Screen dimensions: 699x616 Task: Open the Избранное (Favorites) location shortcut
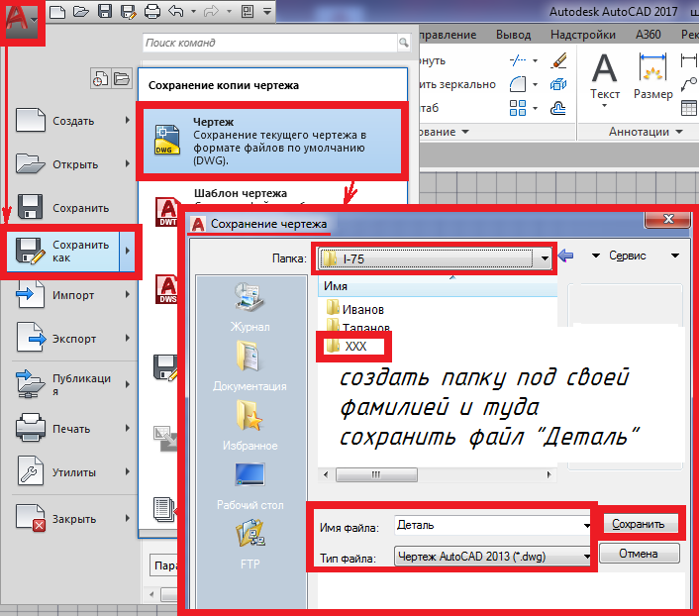coord(249,426)
